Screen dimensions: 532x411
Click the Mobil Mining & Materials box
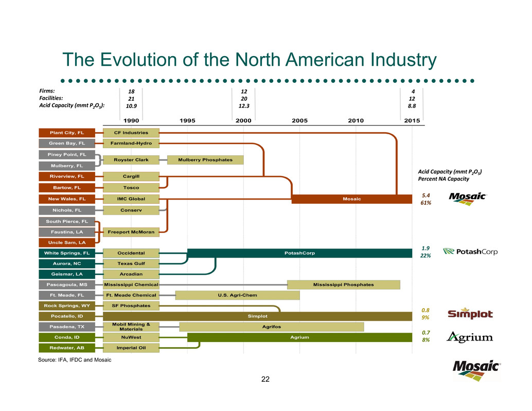[131, 327]
